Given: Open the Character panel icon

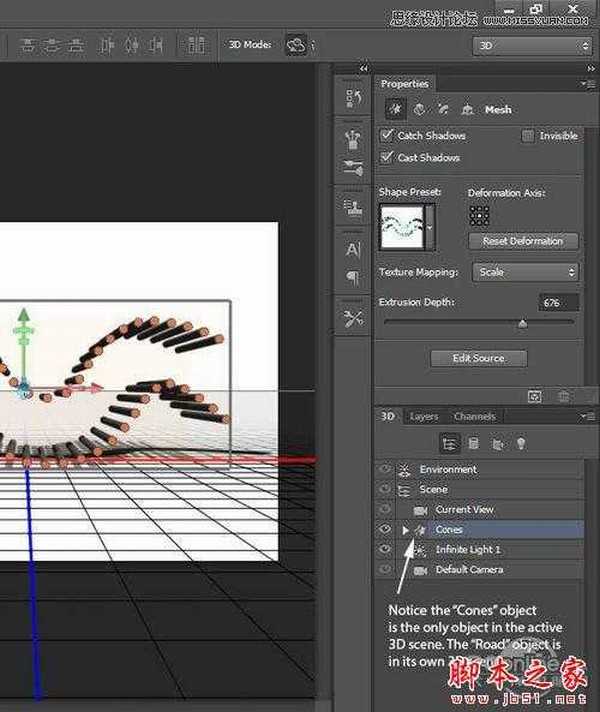Looking at the screenshot, I should click(x=353, y=250).
